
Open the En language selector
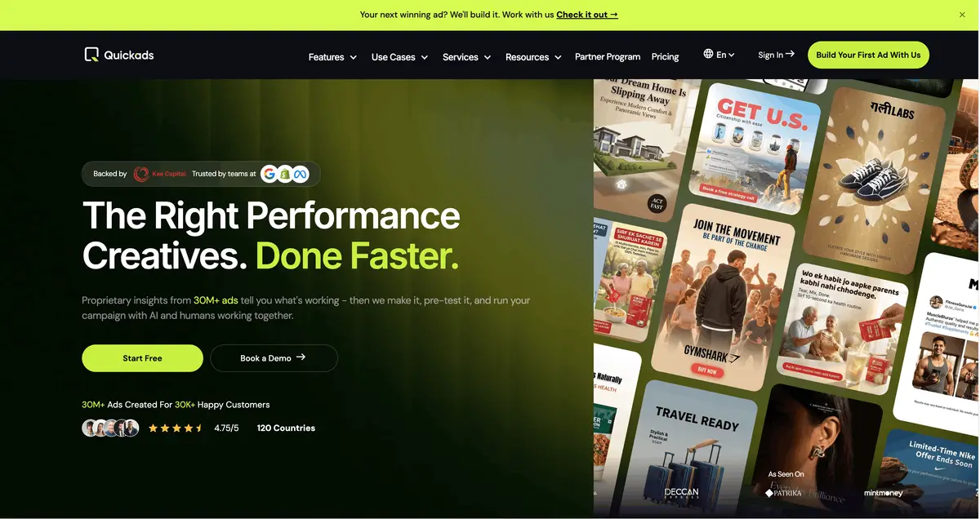(719, 55)
